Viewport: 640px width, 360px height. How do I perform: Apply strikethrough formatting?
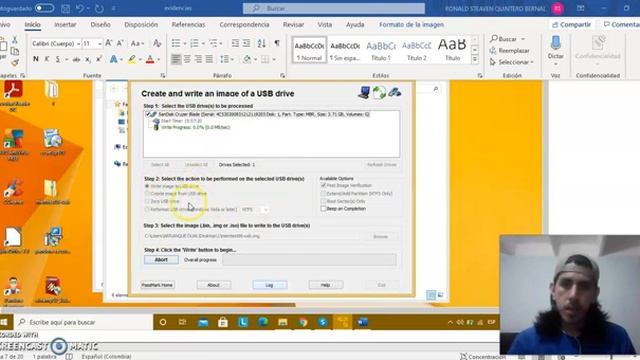coord(76,60)
